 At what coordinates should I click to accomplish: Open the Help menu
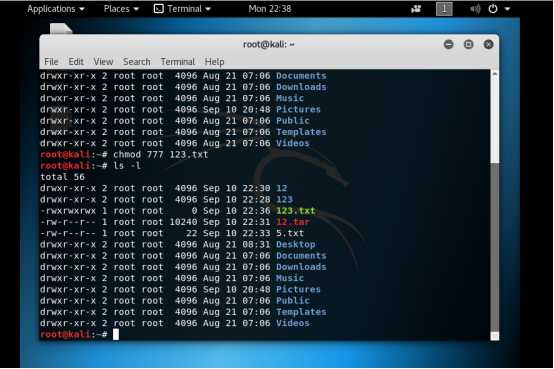214,62
